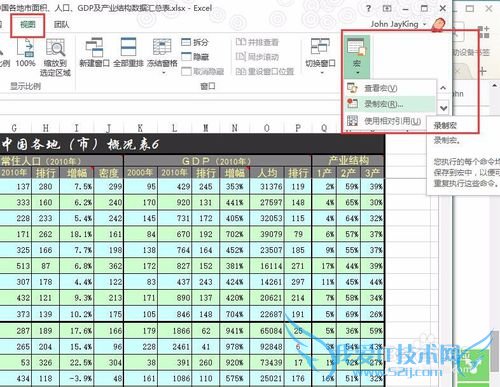Select column P header
500x387 pixels.
298,128
